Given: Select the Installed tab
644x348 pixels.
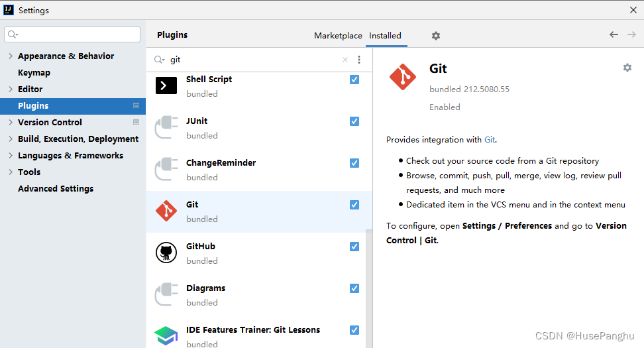Looking at the screenshot, I should pyautogui.click(x=385, y=36).
